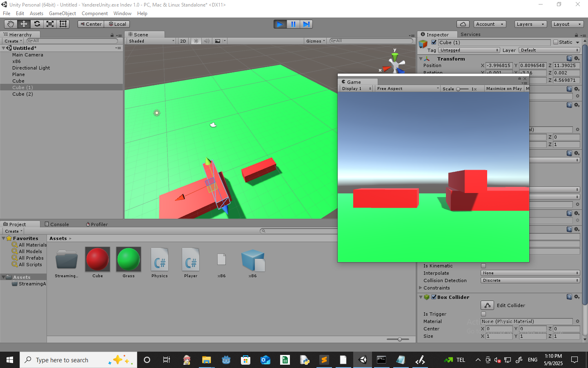The width and height of the screenshot is (588, 368).
Task: Select the Rect transform tool
Action: click(x=63, y=24)
